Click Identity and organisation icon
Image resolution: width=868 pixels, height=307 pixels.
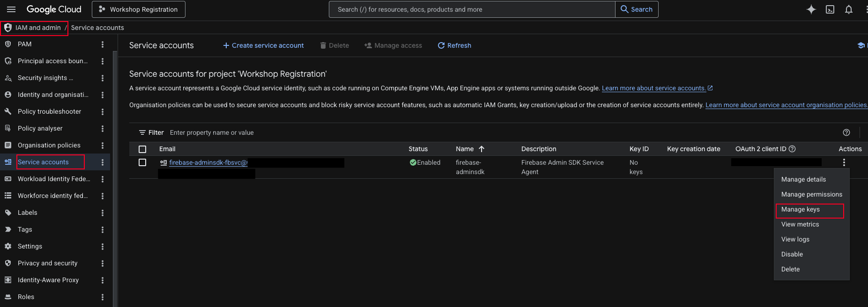[8, 95]
